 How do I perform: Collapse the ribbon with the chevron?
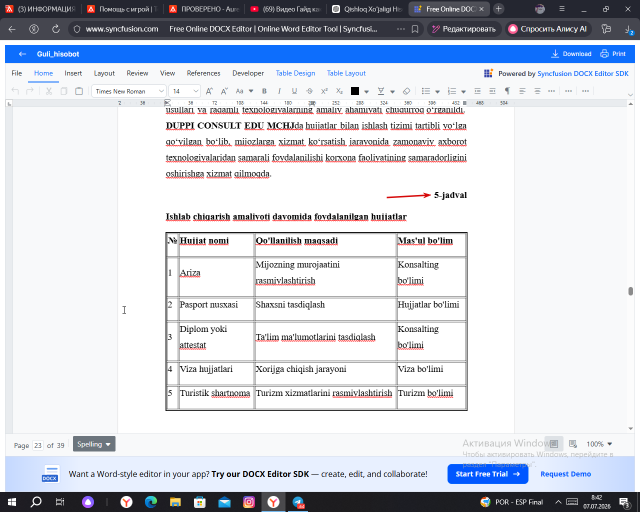coord(630,95)
